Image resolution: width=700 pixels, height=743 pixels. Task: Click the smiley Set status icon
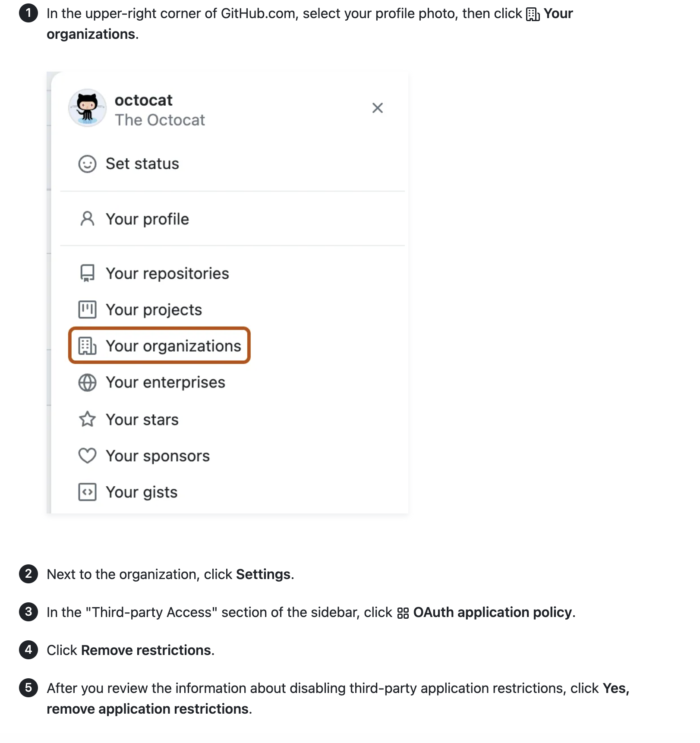[87, 164]
